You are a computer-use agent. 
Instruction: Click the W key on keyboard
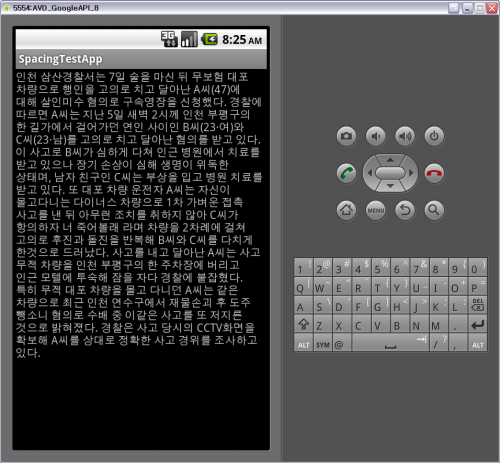323,286
